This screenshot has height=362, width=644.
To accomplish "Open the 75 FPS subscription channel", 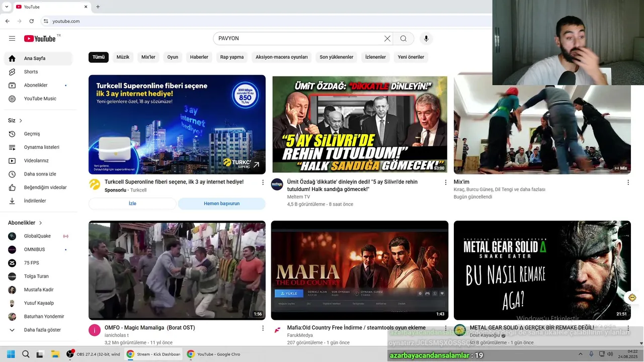I will (x=38, y=263).
